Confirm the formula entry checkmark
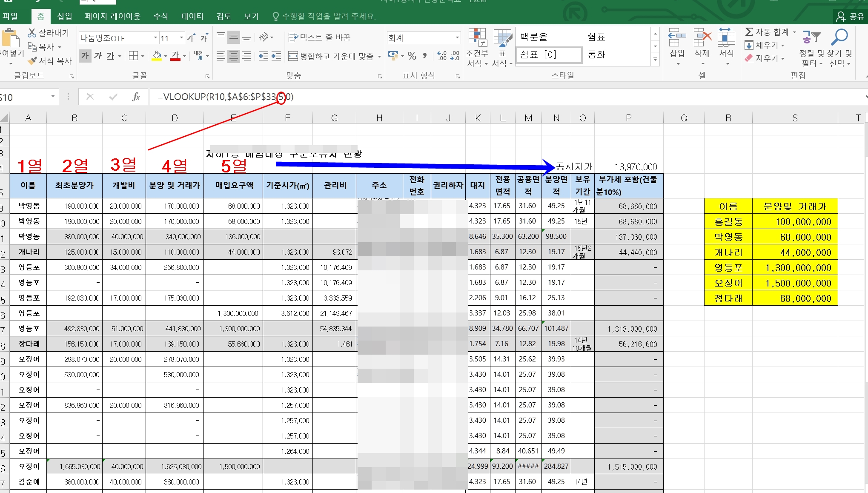 coord(113,97)
